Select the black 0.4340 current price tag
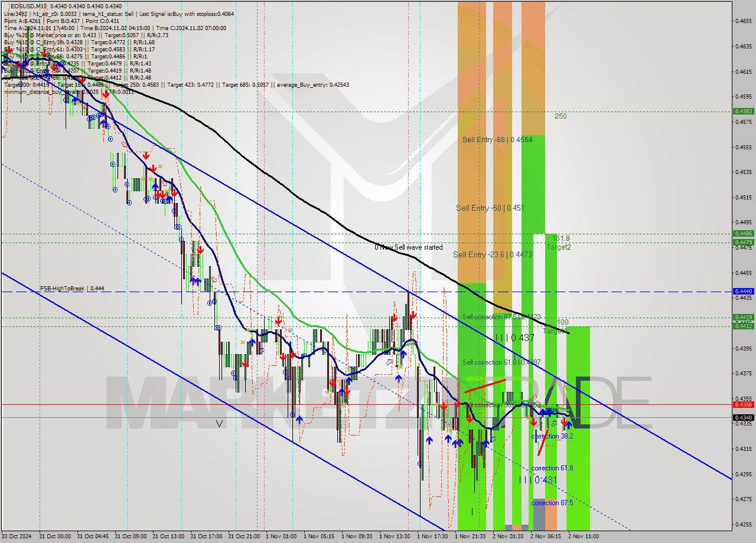This screenshot has width=756, height=543. click(742, 417)
